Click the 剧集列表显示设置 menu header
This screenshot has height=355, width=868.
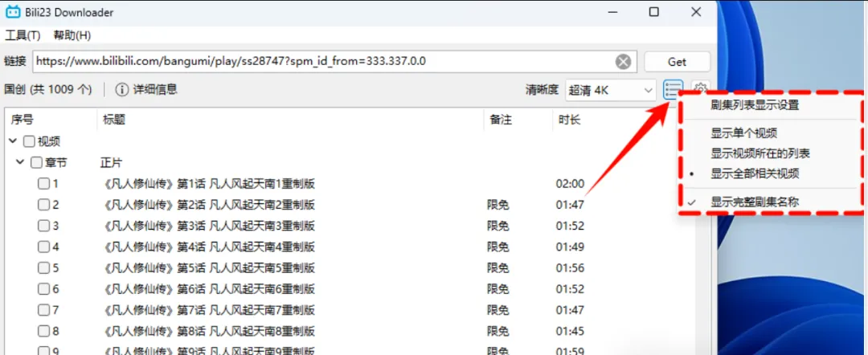[755, 105]
